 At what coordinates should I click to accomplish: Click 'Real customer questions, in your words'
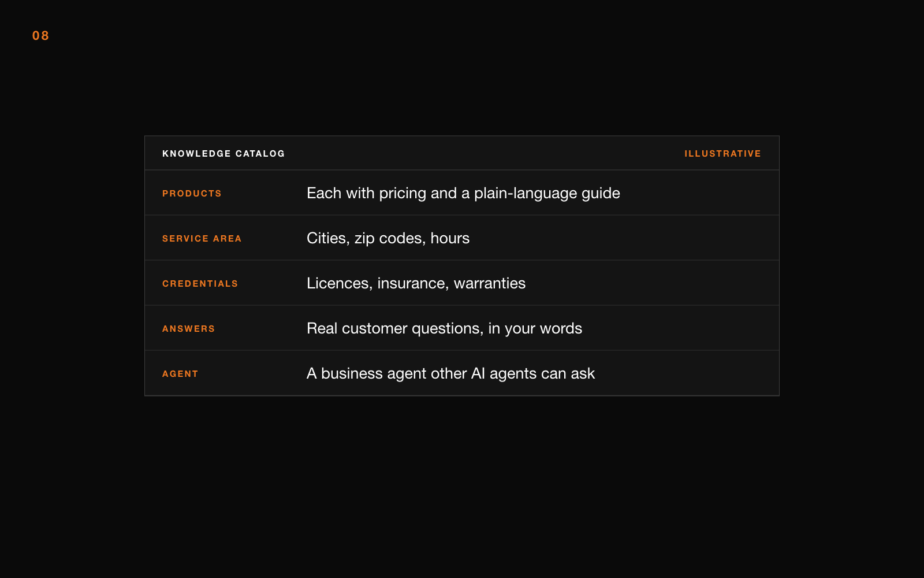click(444, 328)
